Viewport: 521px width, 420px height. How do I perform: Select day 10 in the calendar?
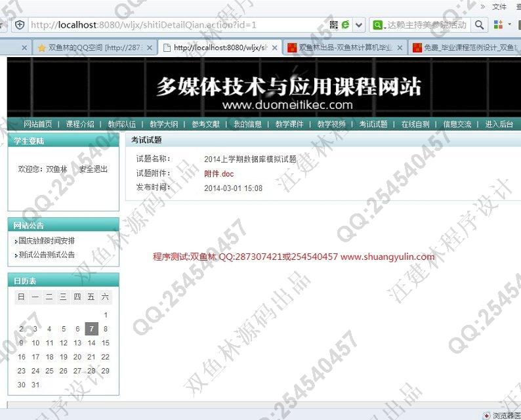click(35, 343)
